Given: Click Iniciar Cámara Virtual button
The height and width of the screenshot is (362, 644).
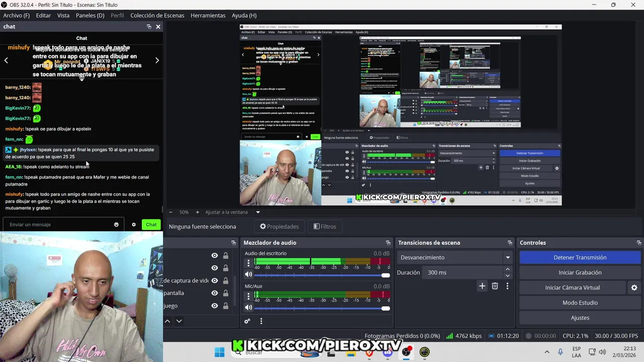Looking at the screenshot, I should 573,288.
